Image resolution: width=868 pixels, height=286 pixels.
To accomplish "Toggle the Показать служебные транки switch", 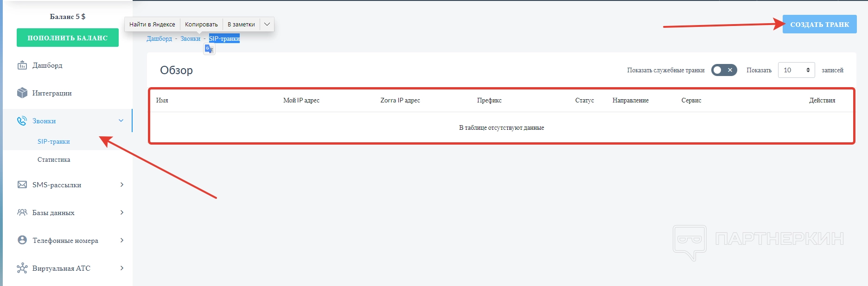I will coord(724,70).
